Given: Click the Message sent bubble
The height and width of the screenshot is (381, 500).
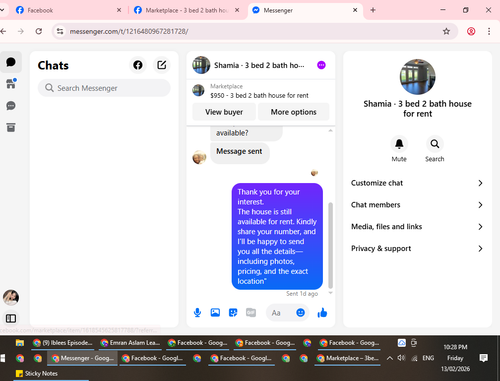Looking at the screenshot, I should click(x=239, y=152).
